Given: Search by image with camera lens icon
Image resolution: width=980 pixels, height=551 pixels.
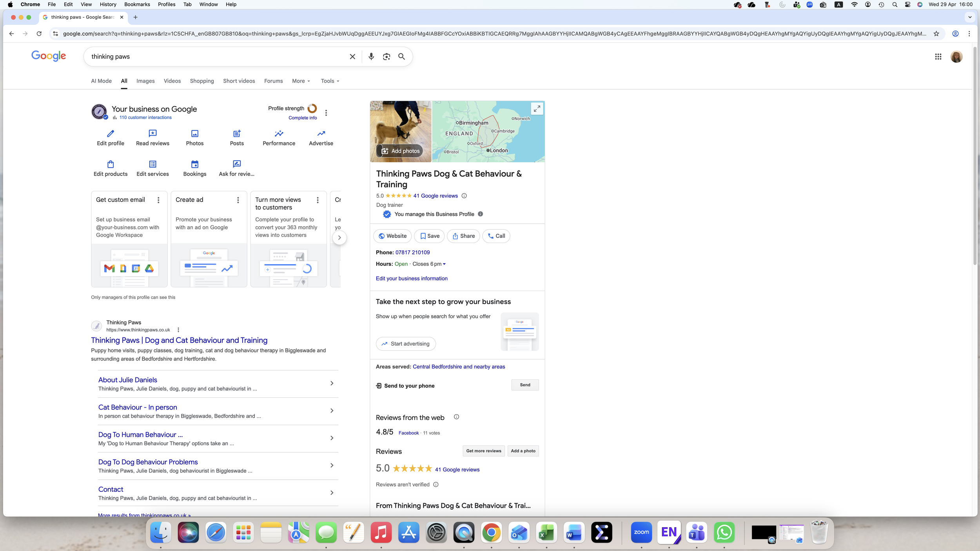Looking at the screenshot, I should tap(387, 56).
